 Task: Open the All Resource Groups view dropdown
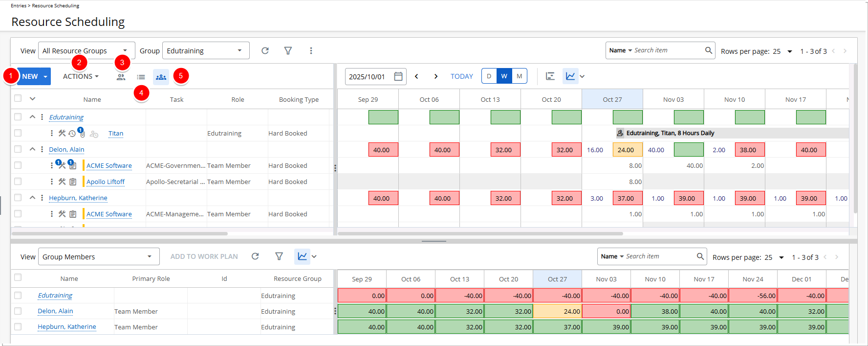click(86, 51)
